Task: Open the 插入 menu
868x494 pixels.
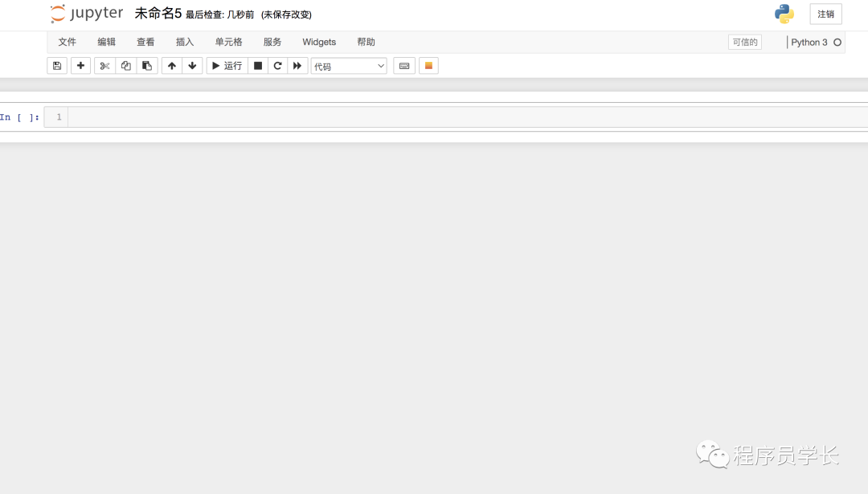Action: pyautogui.click(x=185, y=42)
